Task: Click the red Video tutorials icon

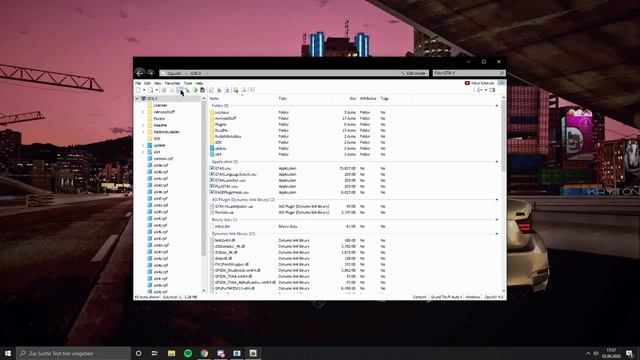Action: tap(467, 83)
